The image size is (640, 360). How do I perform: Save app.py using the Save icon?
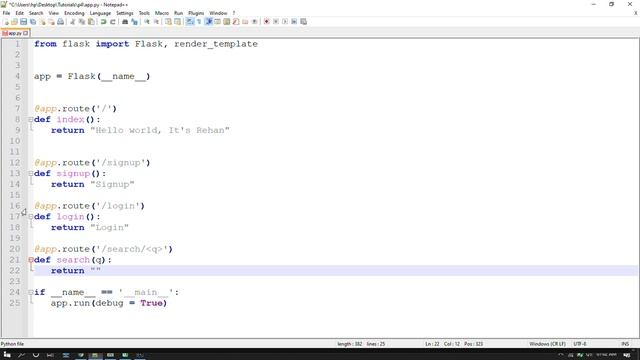click(x=23, y=22)
